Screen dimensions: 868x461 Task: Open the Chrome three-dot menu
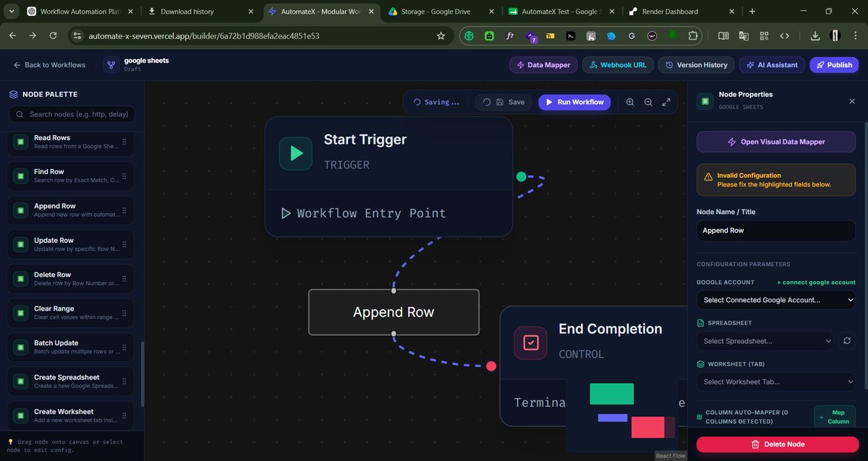click(x=855, y=35)
